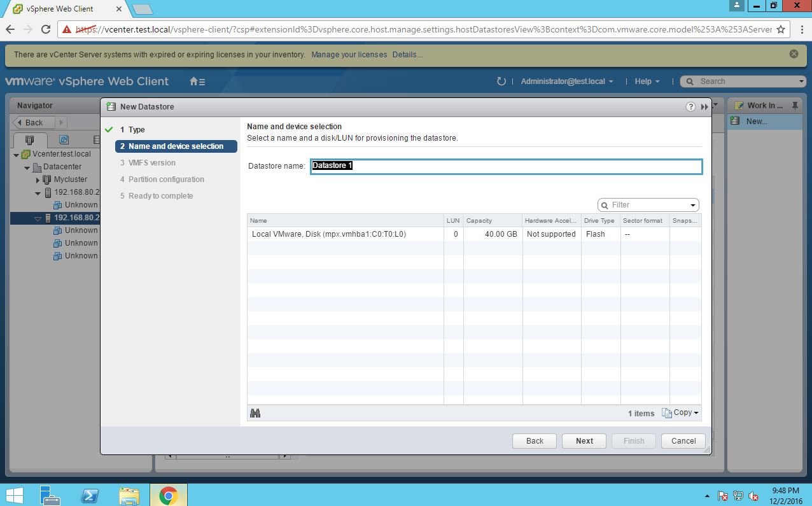Open the Filter dropdown arrow in the wizard

coord(692,204)
